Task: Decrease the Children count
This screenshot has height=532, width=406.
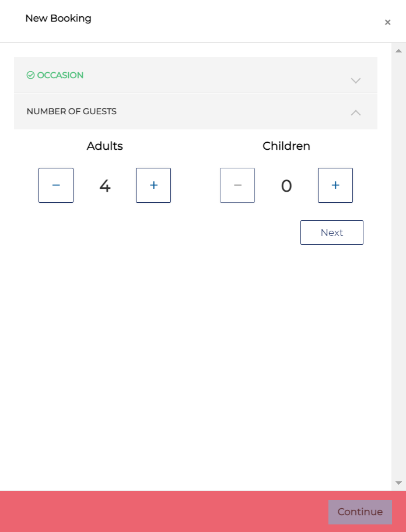Action: click(237, 185)
